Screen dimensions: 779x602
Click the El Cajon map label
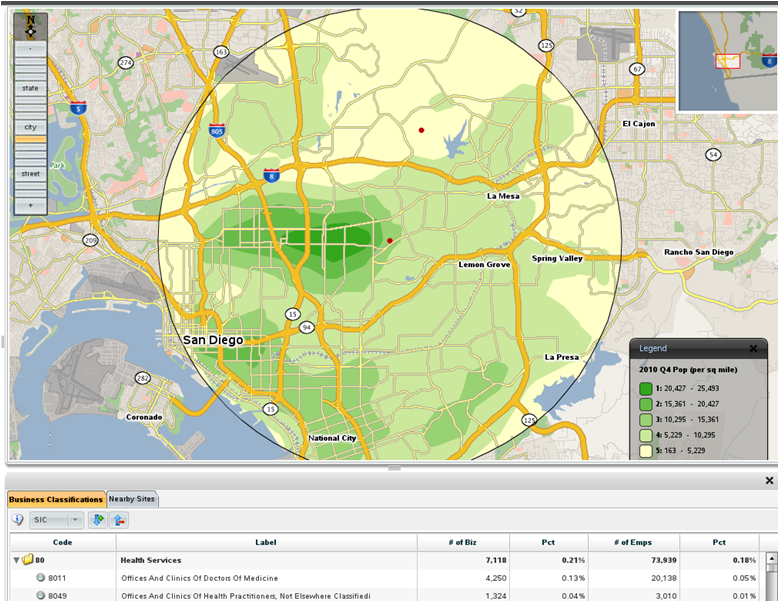click(x=639, y=124)
